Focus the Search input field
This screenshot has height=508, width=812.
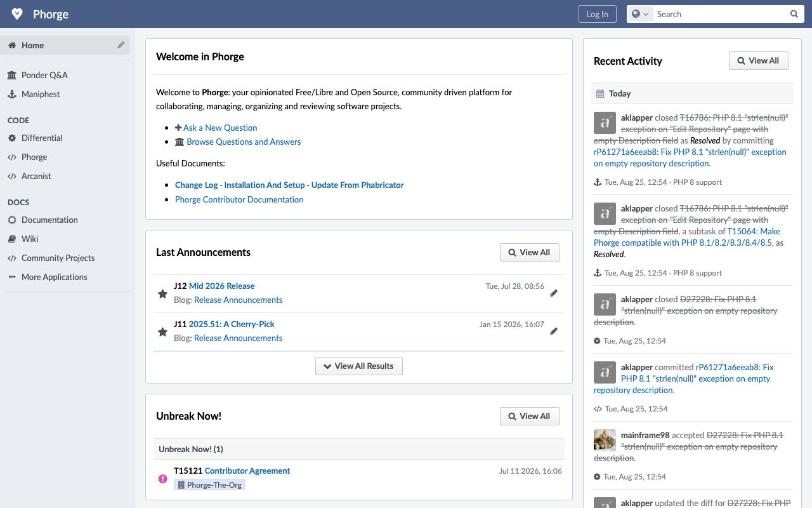pos(721,14)
